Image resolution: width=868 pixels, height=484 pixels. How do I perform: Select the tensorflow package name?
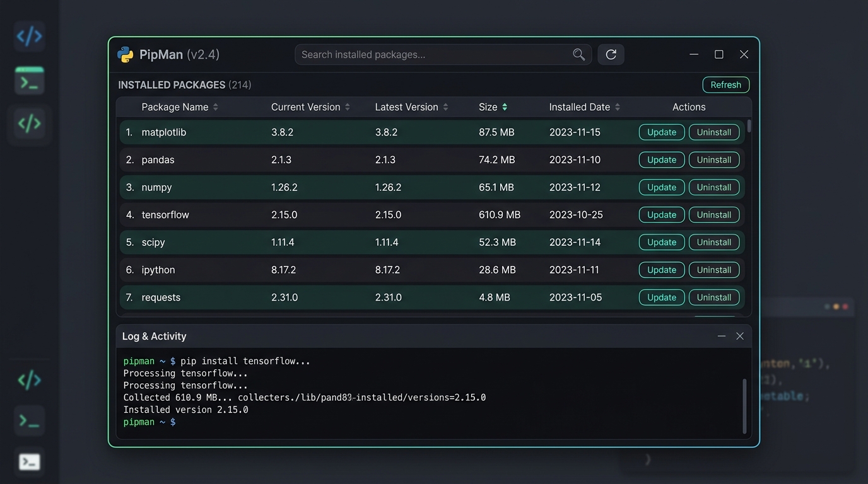(165, 215)
